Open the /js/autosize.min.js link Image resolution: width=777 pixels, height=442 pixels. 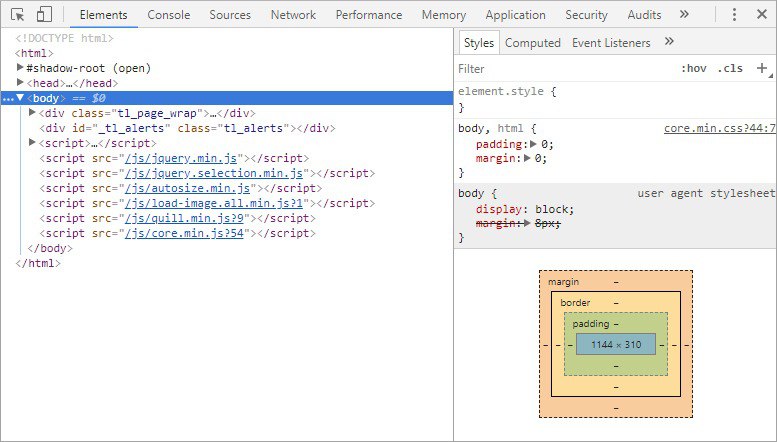[187, 188]
